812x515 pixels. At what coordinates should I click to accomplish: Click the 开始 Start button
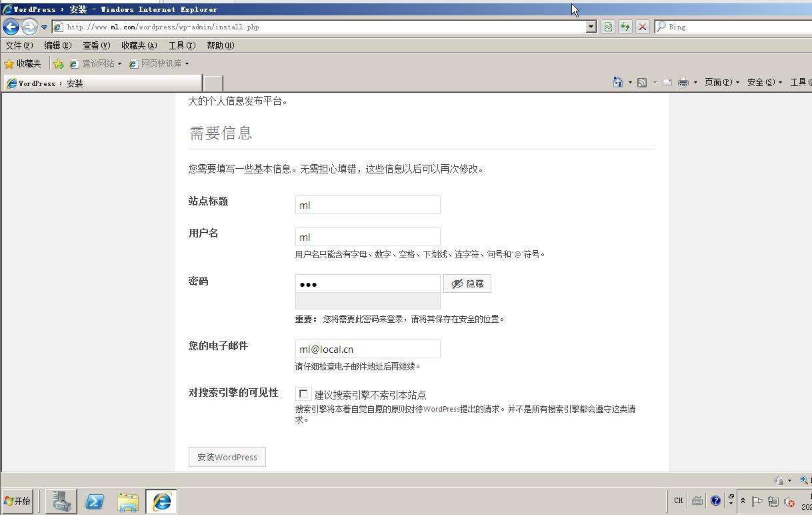17,501
